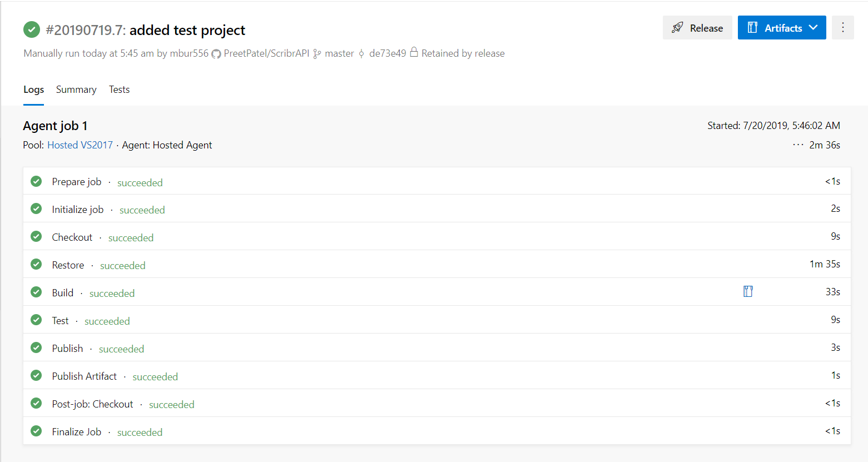Switch to the Summary tab
Screen dimensions: 868x462
pyautogui.click(x=76, y=90)
